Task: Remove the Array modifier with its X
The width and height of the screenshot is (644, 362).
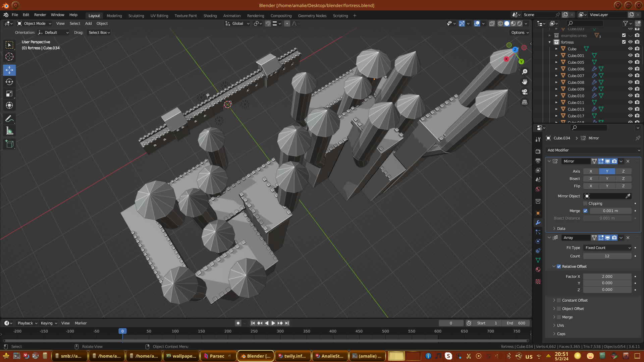Action: pos(628,238)
